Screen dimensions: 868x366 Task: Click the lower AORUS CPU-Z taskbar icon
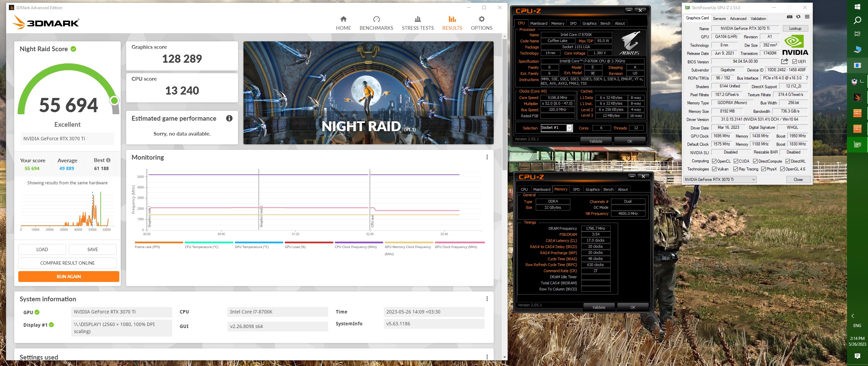(x=857, y=129)
